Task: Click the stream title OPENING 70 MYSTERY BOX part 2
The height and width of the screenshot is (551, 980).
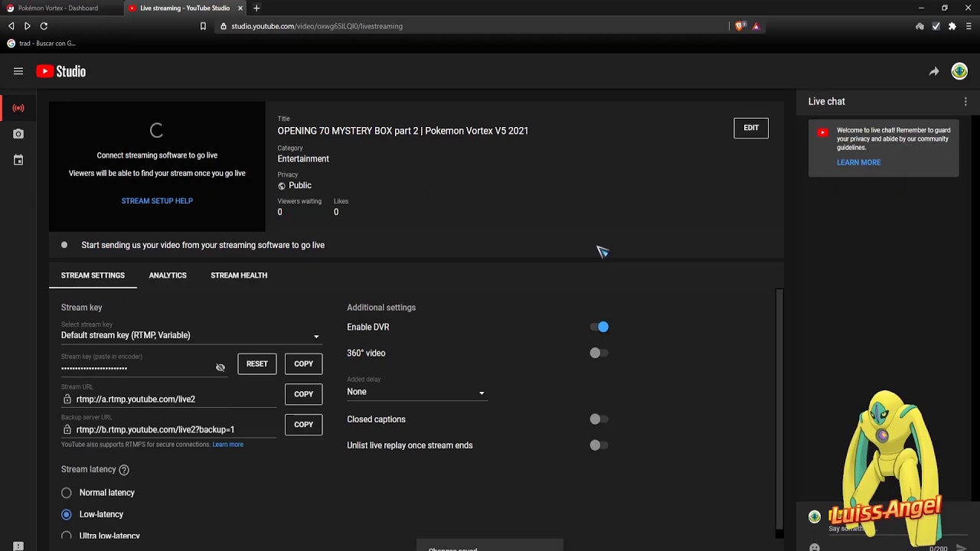Action: tap(403, 131)
